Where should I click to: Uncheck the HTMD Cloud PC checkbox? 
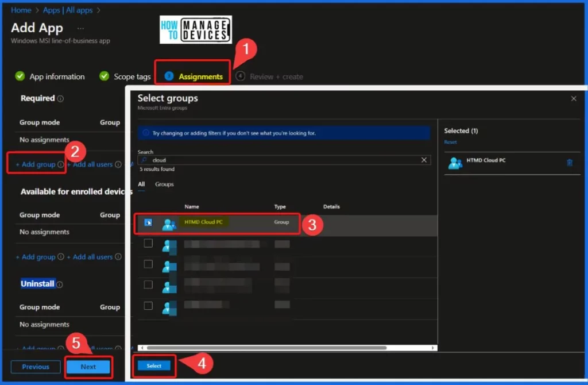pyautogui.click(x=148, y=222)
